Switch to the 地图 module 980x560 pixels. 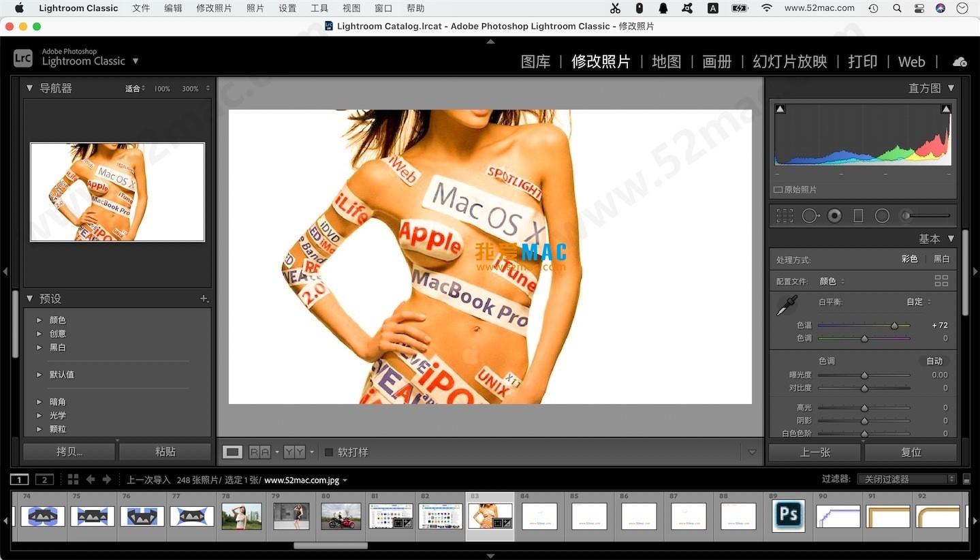click(x=666, y=61)
